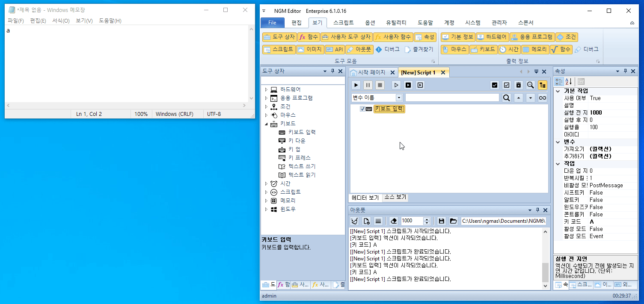Click the up arrow search navigation button
The height and width of the screenshot is (304, 644).
click(519, 98)
